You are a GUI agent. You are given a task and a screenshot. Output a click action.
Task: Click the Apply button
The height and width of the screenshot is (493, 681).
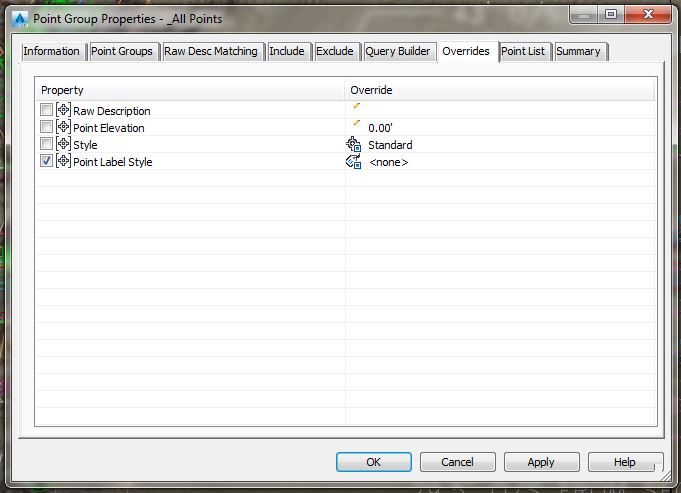[541, 462]
